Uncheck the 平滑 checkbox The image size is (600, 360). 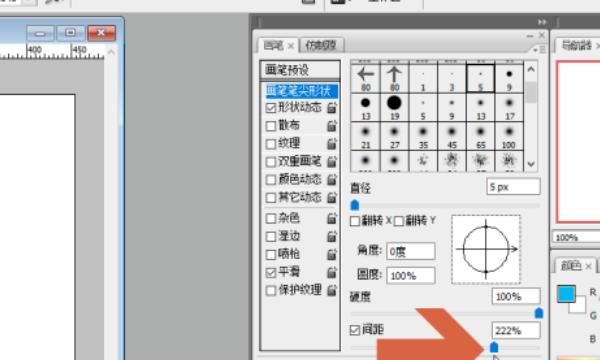click(271, 272)
